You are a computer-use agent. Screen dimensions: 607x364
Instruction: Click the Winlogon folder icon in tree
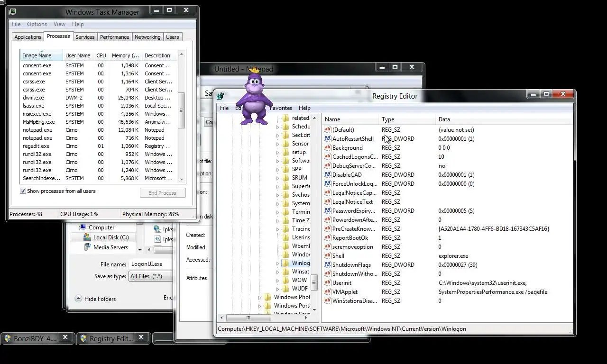[x=286, y=263]
